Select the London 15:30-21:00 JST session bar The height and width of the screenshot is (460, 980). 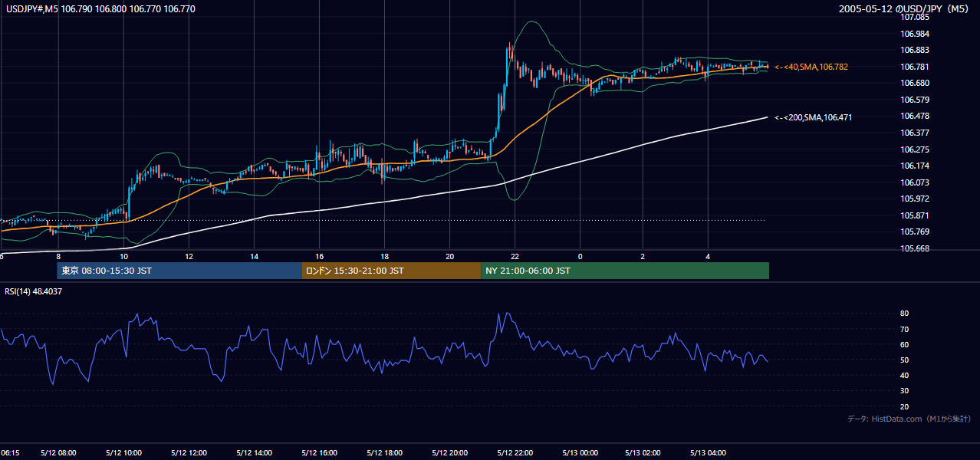pos(391,271)
